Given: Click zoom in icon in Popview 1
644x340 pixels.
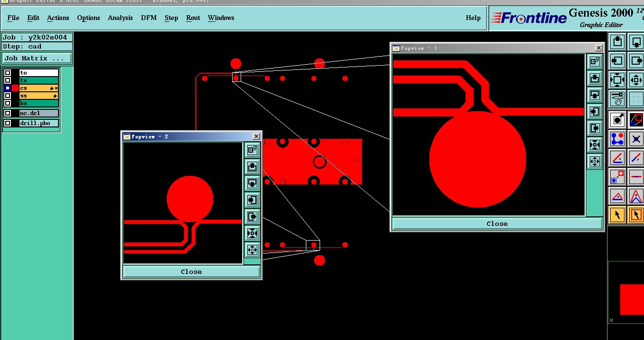Looking at the screenshot, I should point(595,145).
